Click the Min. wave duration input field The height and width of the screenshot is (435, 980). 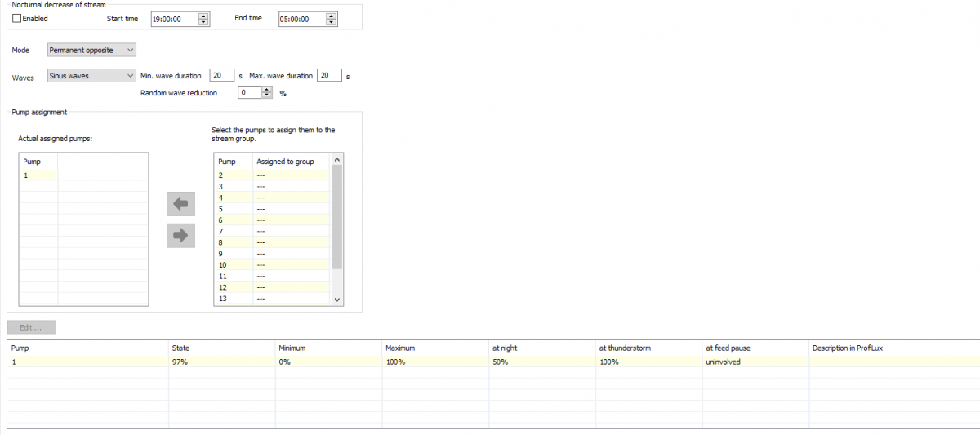(221, 75)
